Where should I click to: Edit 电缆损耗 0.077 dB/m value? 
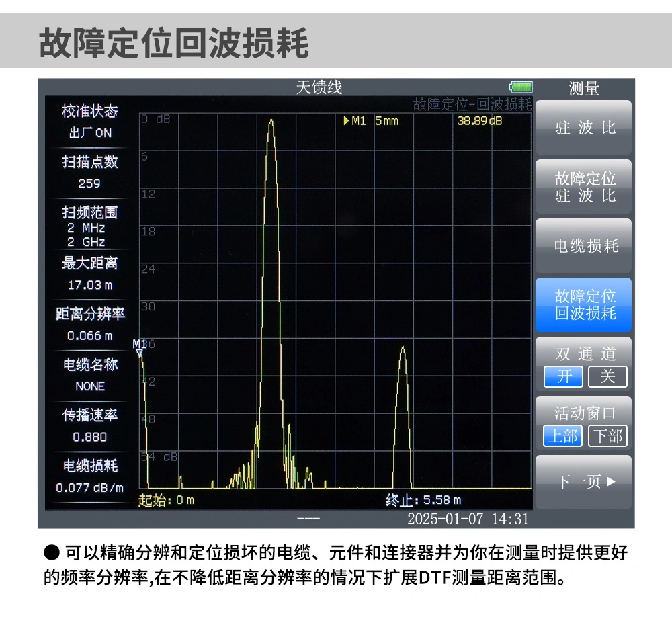point(89,476)
